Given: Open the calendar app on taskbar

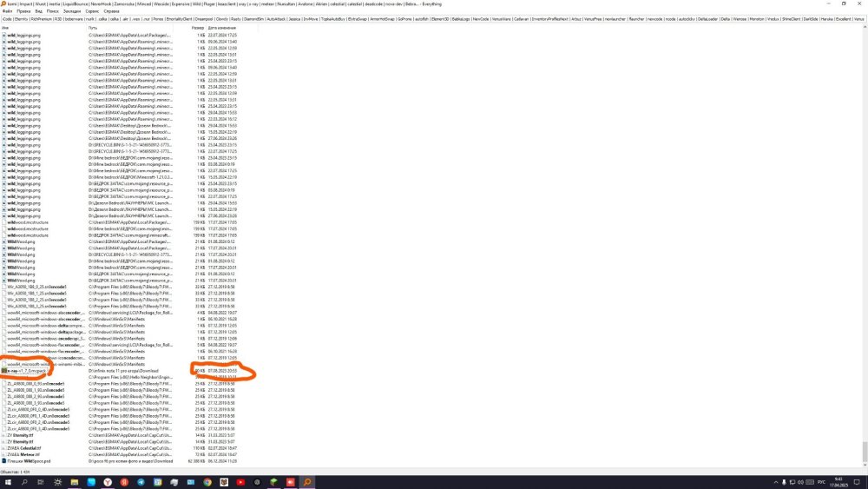Looking at the screenshot, I should click(x=157, y=482).
